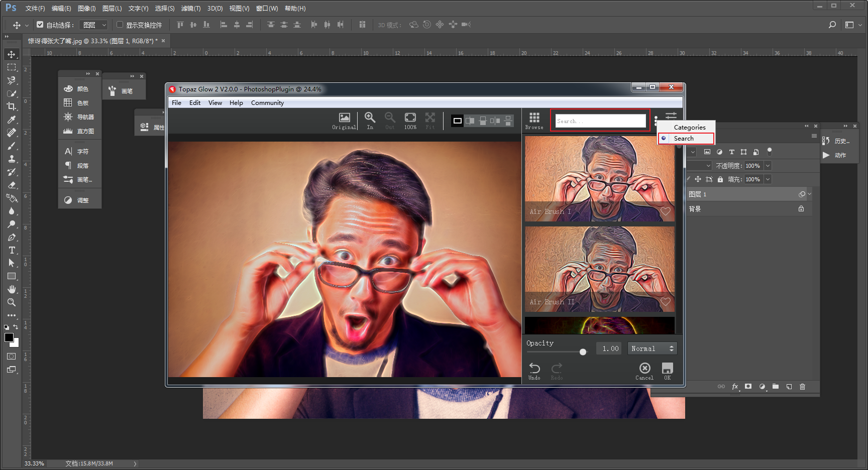The width and height of the screenshot is (868, 470).
Task: Open the Topaz File menu
Action: [177, 102]
